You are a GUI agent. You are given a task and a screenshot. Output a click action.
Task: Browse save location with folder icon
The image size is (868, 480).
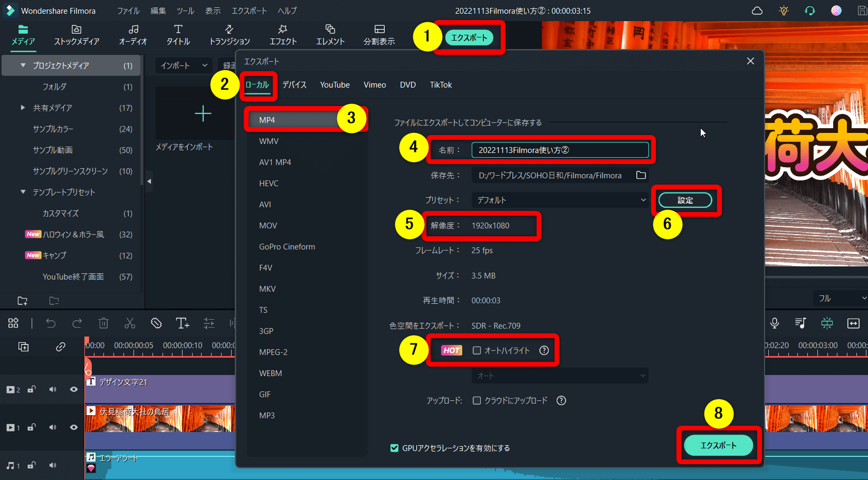click(641, 175)
